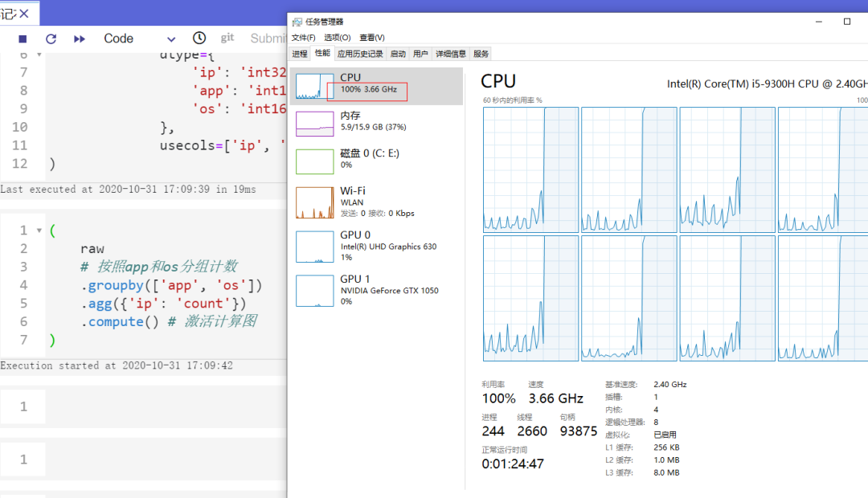Select the GPU 0 graph thumbnail
Screen dimensions: 868x498
[x=314, y=247]
